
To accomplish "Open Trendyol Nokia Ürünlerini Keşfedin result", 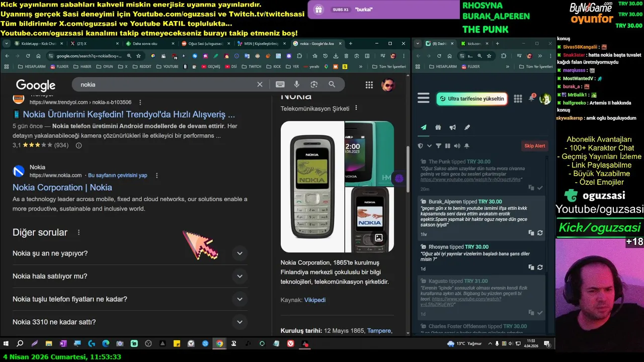I will click(x=124, y=114).
